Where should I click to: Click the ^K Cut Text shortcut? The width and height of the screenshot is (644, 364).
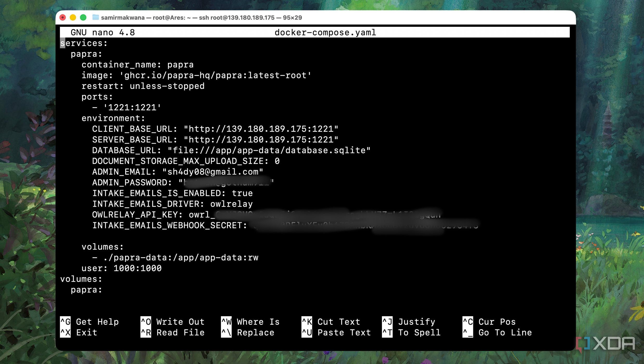pyautogui.click(x=331, y=322)
